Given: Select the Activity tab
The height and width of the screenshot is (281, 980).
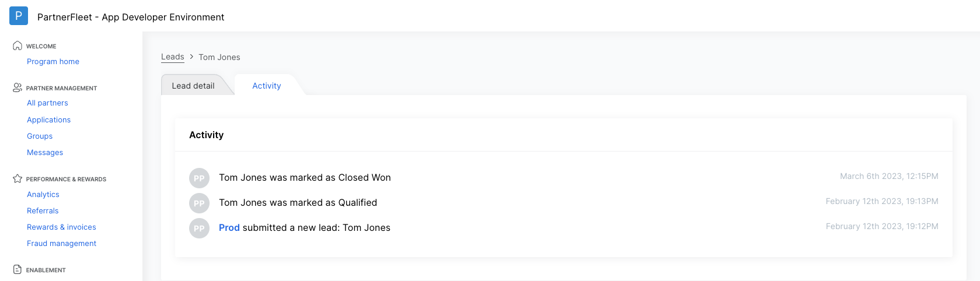Looking at the screenshot, I should 267,86.
